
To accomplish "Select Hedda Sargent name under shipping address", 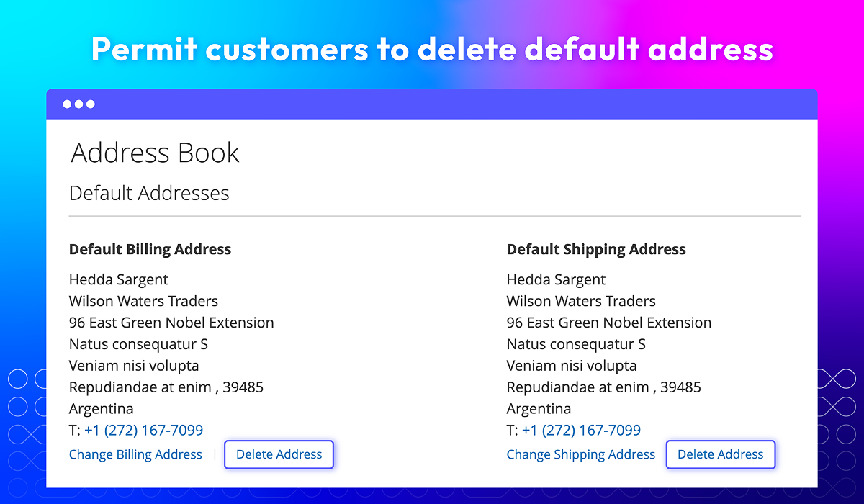I will (557, 279).
